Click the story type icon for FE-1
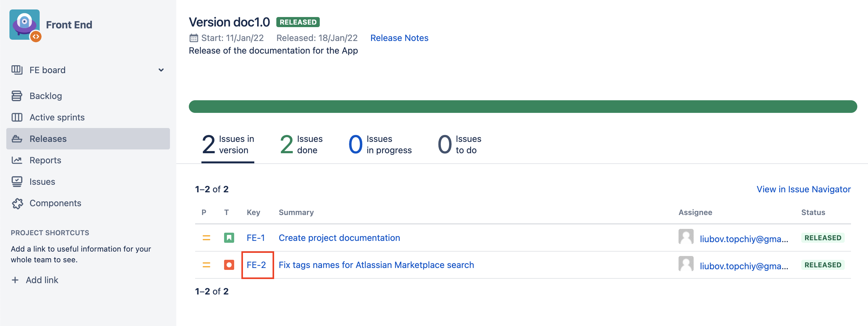The height and width of the screenshot is (326, 868). coord(229,238)
